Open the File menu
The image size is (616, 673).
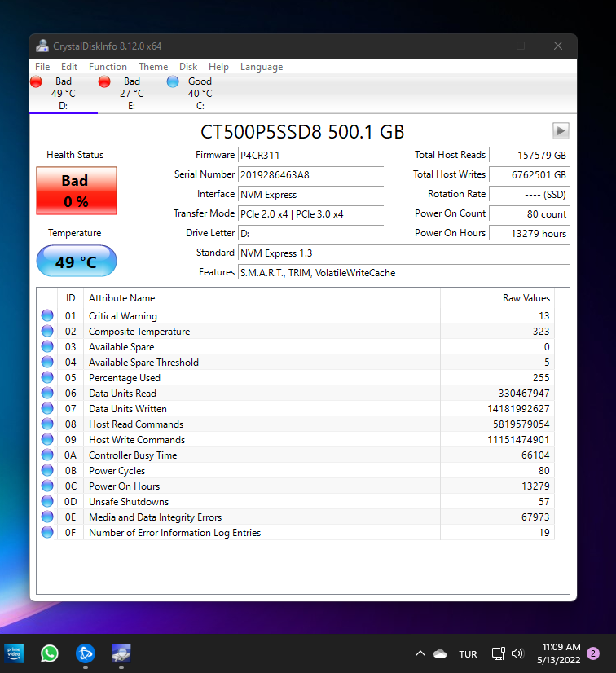coord(42,67)
